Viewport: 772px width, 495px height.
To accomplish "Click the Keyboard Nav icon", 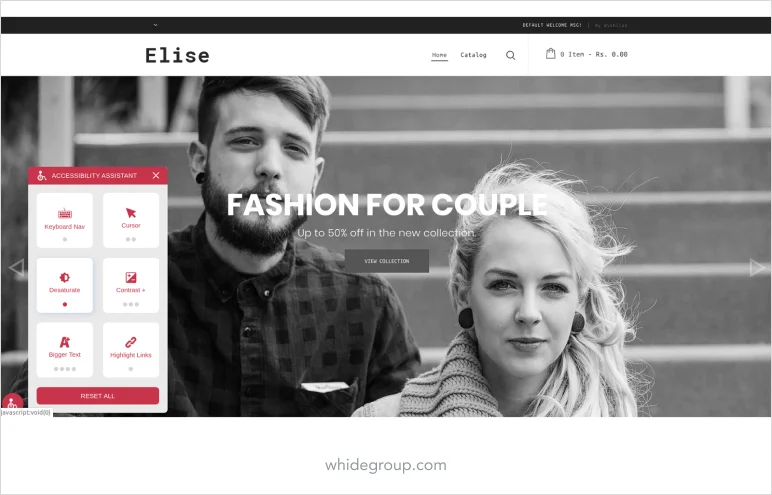I will [64, 214].
